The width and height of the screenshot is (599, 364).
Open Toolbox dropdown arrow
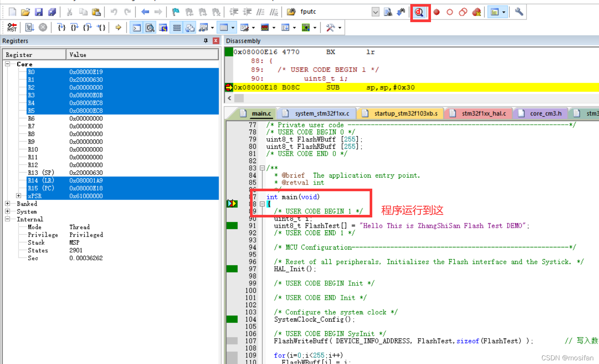[340, 28]
